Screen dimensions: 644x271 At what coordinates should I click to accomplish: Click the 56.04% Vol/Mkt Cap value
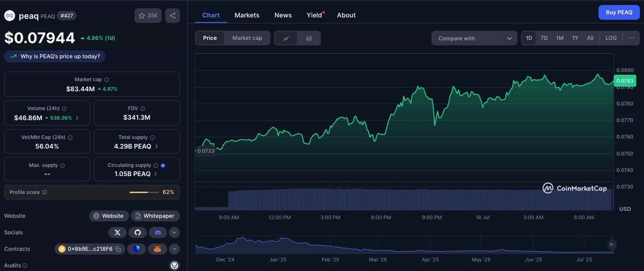[47, 146]
